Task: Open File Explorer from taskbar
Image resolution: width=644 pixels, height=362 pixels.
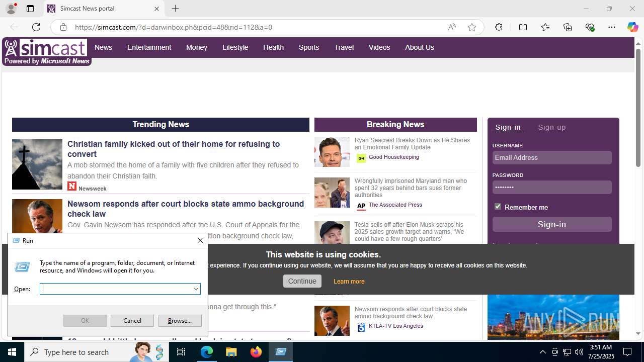Action: (231, 352)
